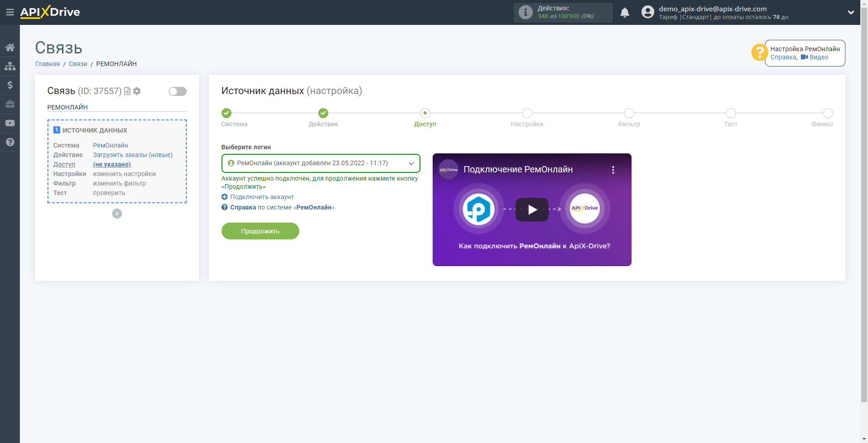Click the Продолжить button
Image resolution: width=868 pixels, height=443 pixels.
[x=260, y=231]
